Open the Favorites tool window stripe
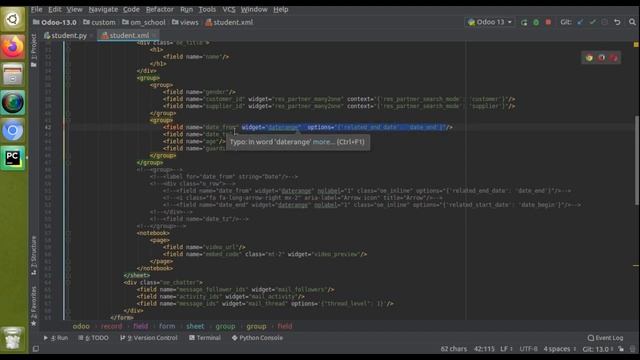640x360 pixels. (x=34, y=306)
